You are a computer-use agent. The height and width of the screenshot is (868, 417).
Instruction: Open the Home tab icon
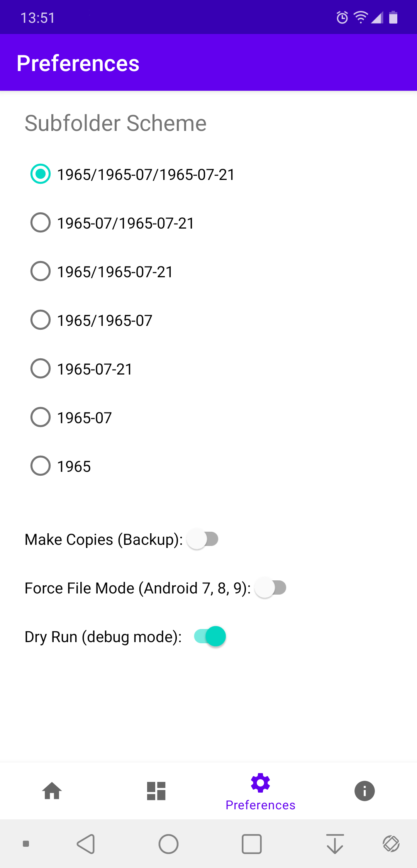(52, 790)
